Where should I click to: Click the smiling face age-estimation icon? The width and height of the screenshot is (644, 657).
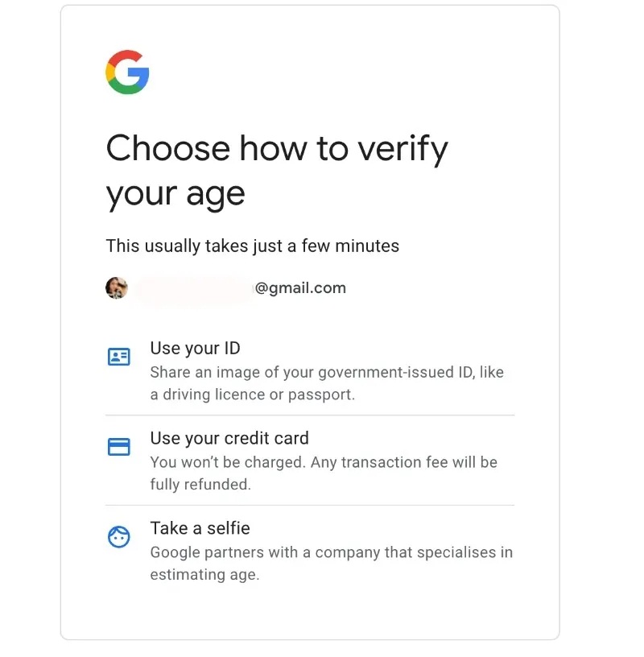(118, 537)
